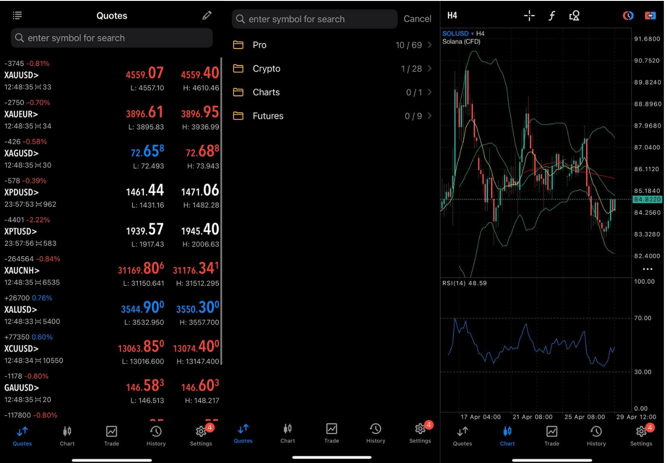Click the RSI(14) 48.59 indicator label
667x463 pixels.
tap(465, 283)
